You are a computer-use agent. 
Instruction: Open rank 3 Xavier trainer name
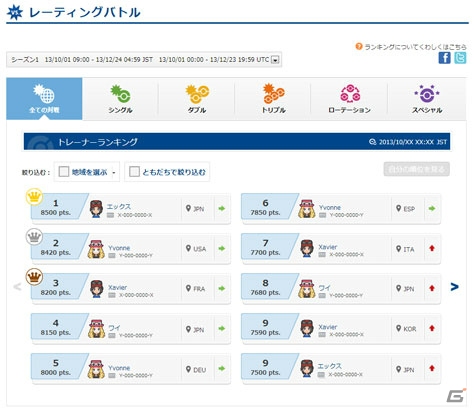(x=117, y=287)
